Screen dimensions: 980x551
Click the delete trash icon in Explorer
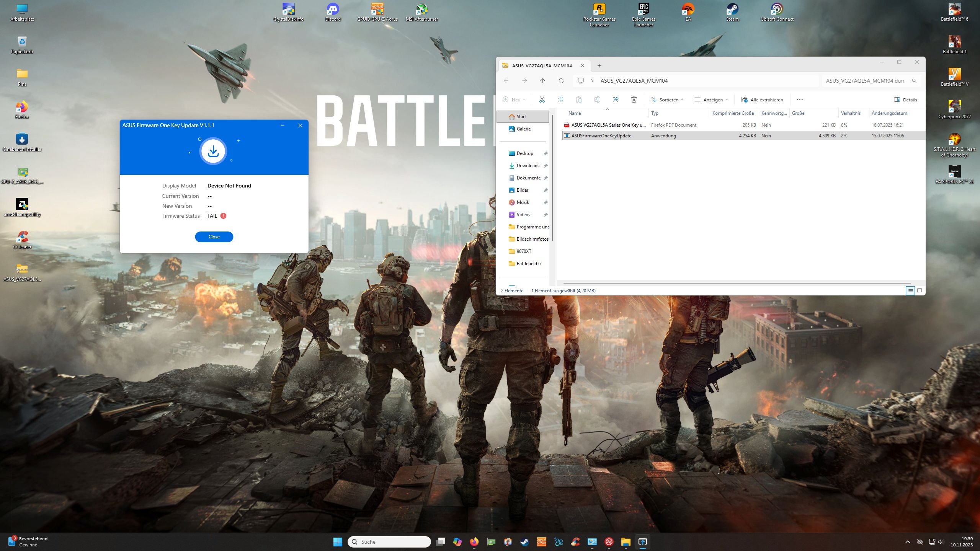pyautogui.click(x=634, y=100)
